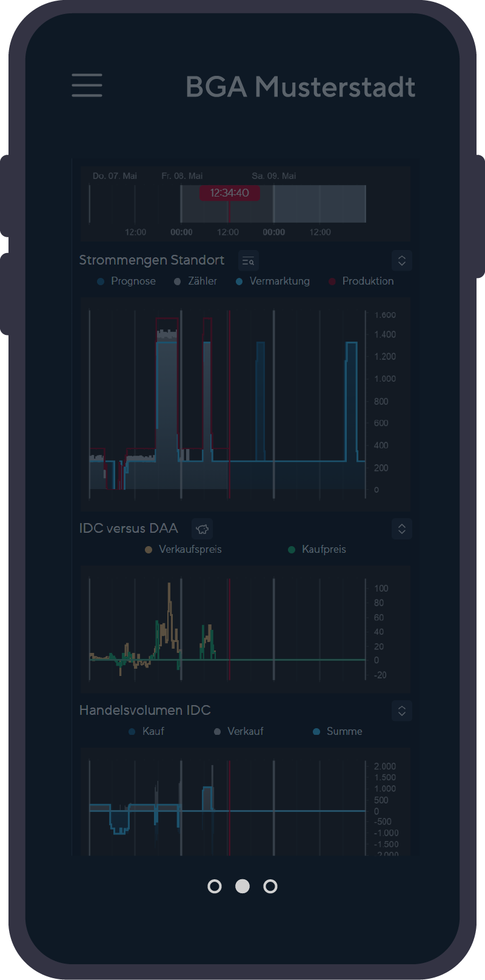Expand the Strommengen Standort chart panel
This screenshot has height=980, width=485.
pos(402,261)
